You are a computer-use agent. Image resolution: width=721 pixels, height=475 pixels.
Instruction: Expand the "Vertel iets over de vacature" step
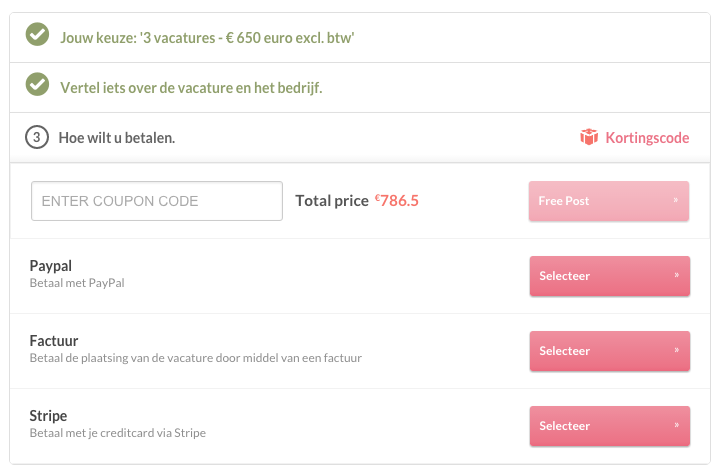point(191,87)
